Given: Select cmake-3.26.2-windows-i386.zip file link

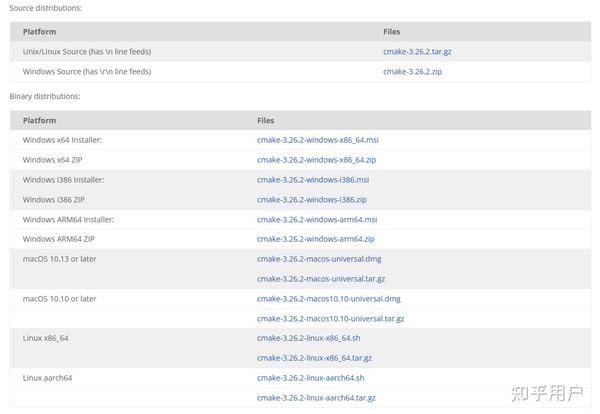Looking at the screenshot, I should 311,199.
